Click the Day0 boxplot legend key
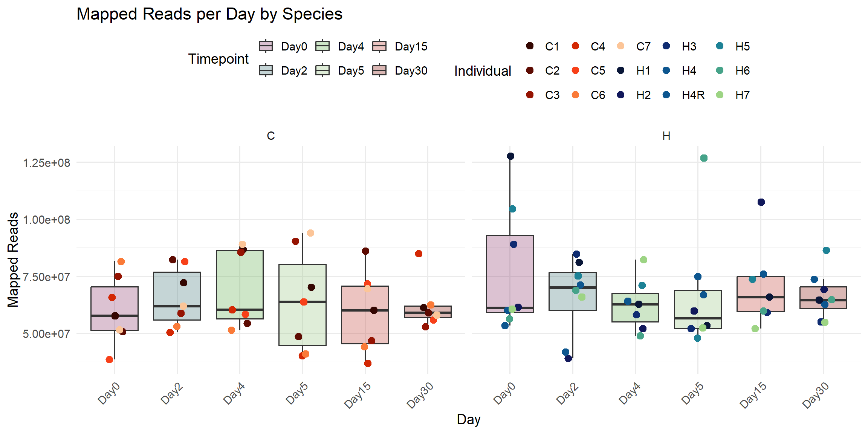Screen dimensions: 868x434 [266, 46]
